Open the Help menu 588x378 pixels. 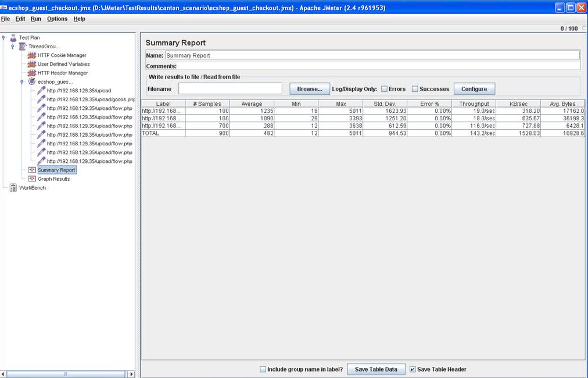click(79, 19)
